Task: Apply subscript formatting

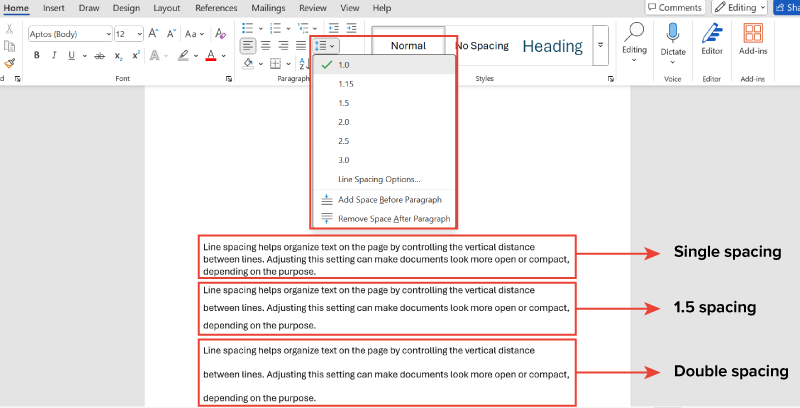Action: click(118, 56)
